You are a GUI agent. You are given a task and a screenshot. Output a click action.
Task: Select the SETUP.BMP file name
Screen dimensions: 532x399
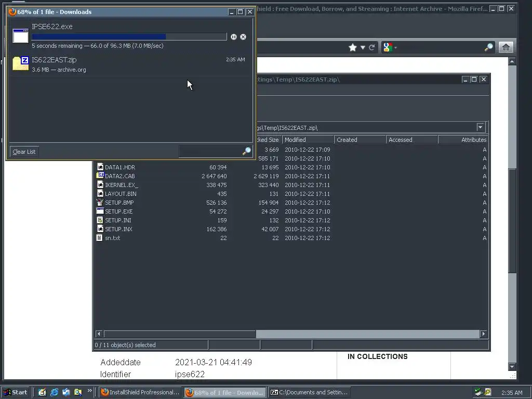tap(119, 203)
